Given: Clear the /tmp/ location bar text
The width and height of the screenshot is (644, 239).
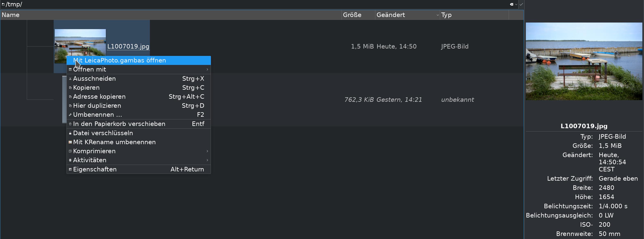Looking at the screenshot, I should (x=512, y=4).
